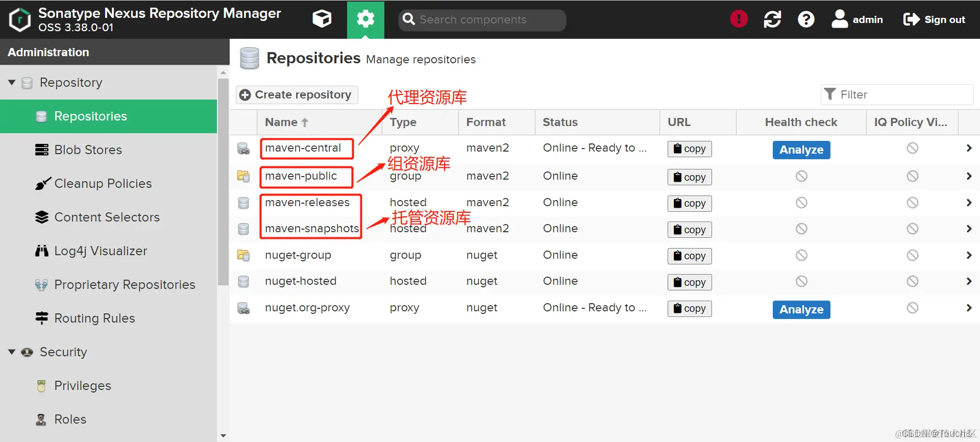Click the Filter input field
Viewport: 980px width, 442px height.
click(897, 95)
